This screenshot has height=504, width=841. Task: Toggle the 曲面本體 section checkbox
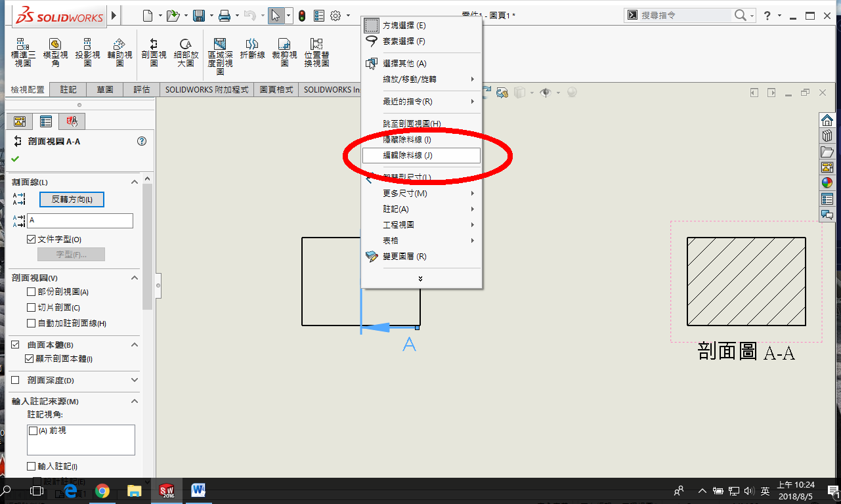[x=15, y=345]
